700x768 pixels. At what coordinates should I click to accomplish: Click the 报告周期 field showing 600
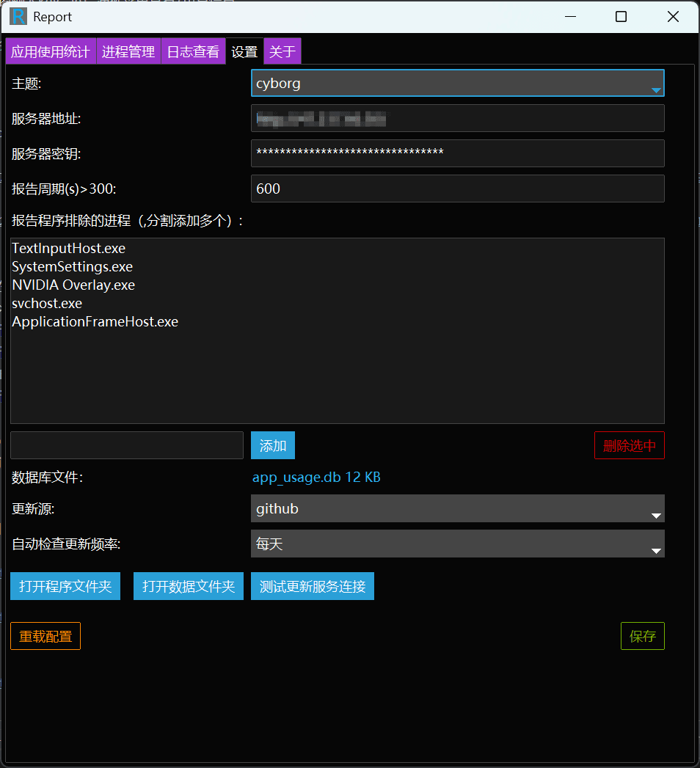tap(457, 189)
